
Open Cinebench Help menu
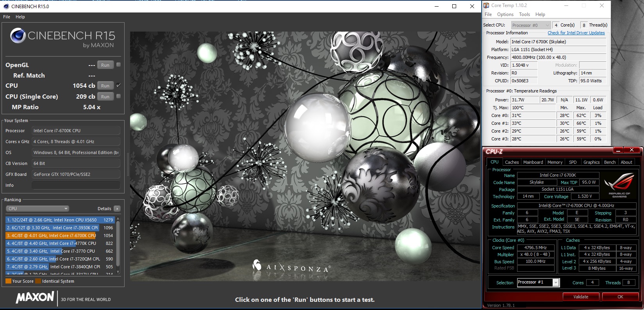click(20, 17)
